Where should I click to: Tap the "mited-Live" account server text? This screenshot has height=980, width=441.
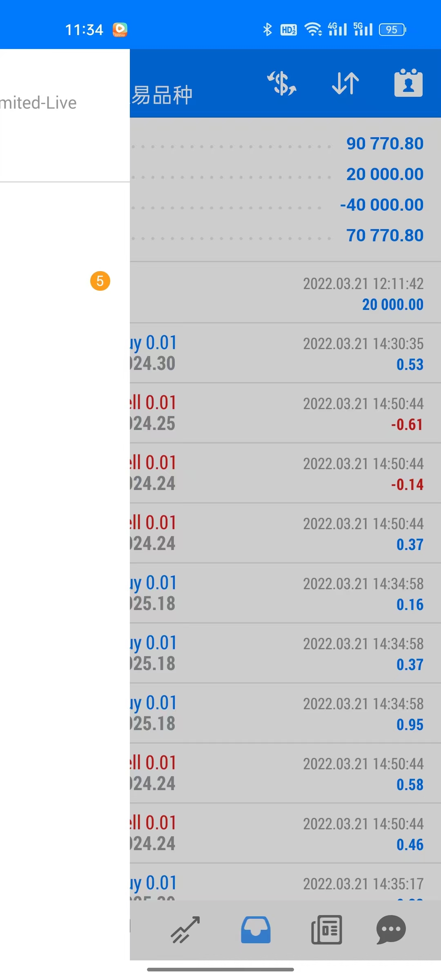coord(38,103)
